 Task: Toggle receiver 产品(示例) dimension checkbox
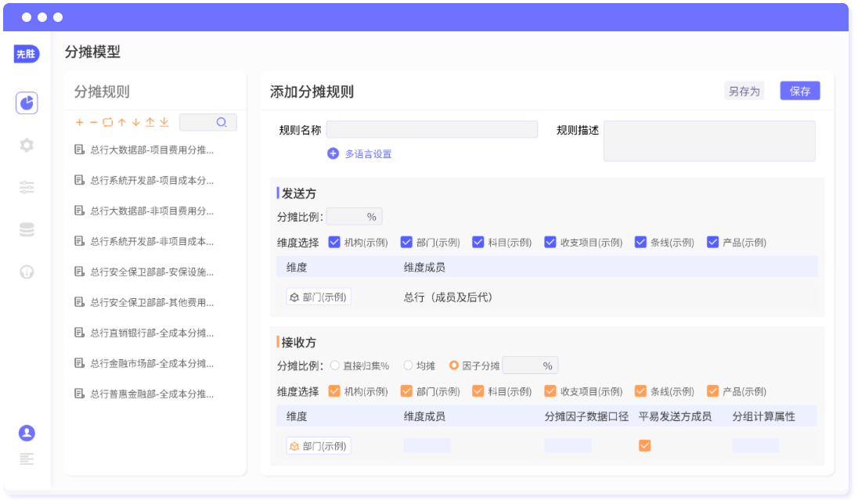[712, 391]
